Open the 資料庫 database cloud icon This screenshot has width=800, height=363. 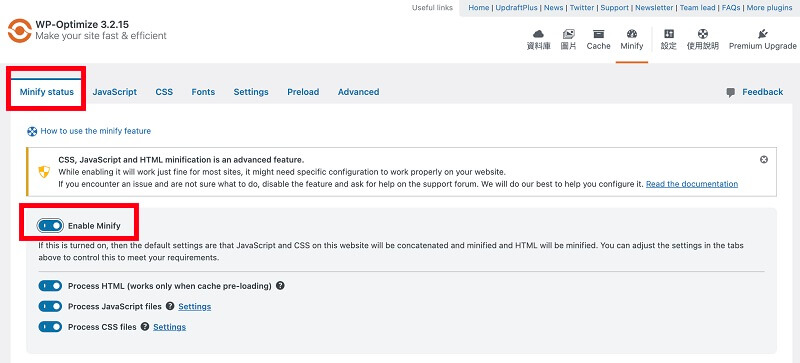click(538, 34)
